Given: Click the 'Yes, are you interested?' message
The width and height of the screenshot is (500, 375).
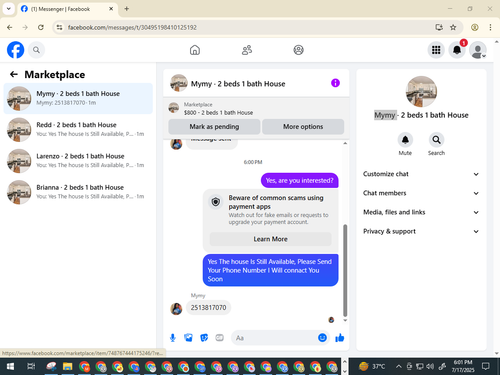Looking at the screenshot, I should (x=299, y=180).
